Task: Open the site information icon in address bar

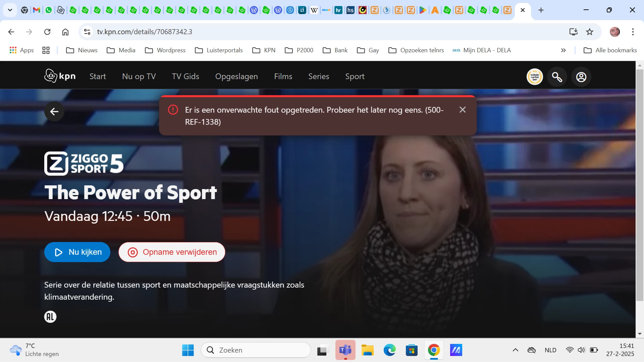Action: click(87, 32)
